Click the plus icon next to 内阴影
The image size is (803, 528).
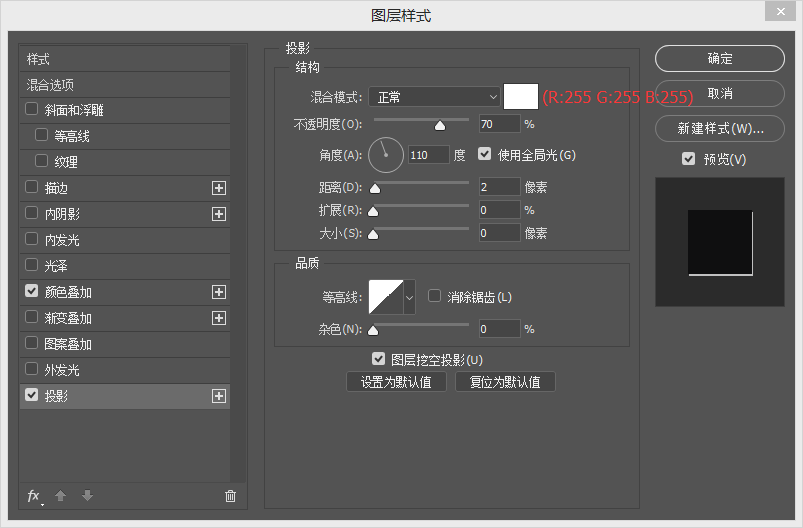pos(219,214)
